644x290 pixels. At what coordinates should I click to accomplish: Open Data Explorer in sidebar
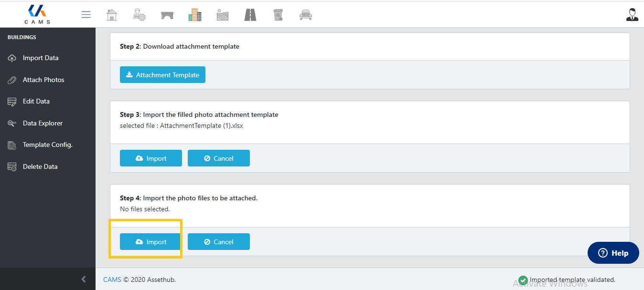point(43,123)
